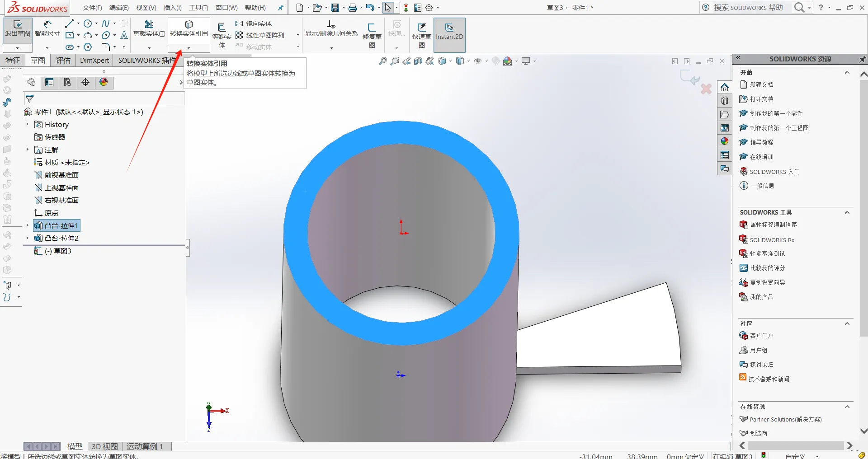Expand the History tree node
Screen dimensions: 868x459
pos(28,124)
